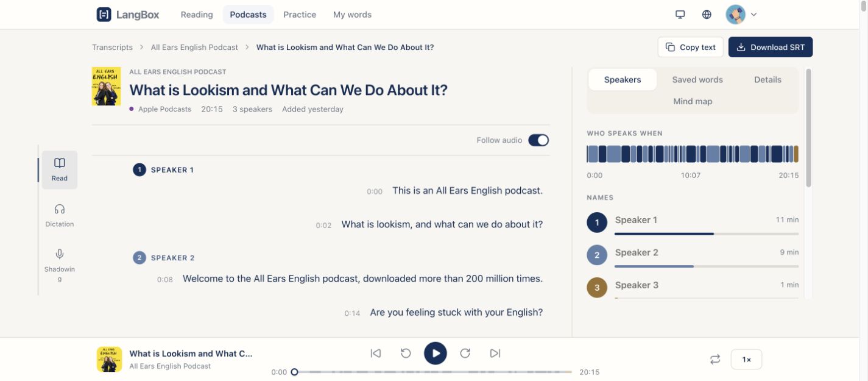Click the player bar cover thumbnail
Viewport: 868px width, 381px height.
pos(110,359)
